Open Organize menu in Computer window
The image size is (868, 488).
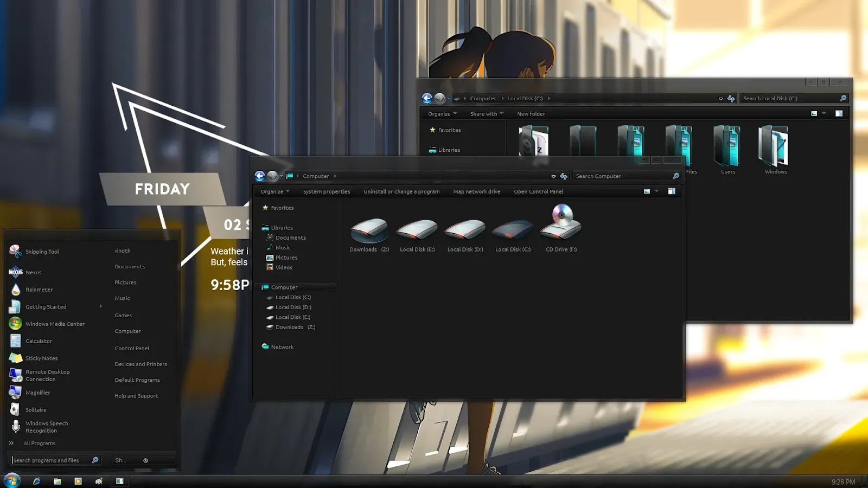coord(275,191)
